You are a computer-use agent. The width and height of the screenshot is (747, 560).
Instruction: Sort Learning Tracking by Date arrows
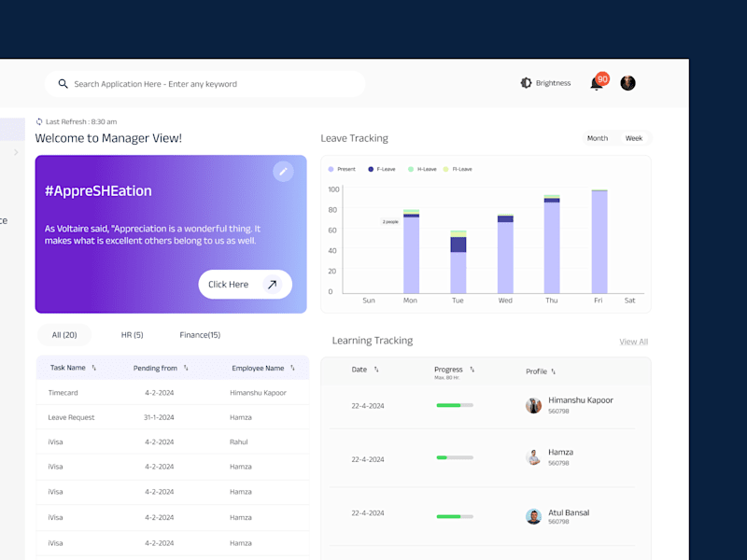376,370
